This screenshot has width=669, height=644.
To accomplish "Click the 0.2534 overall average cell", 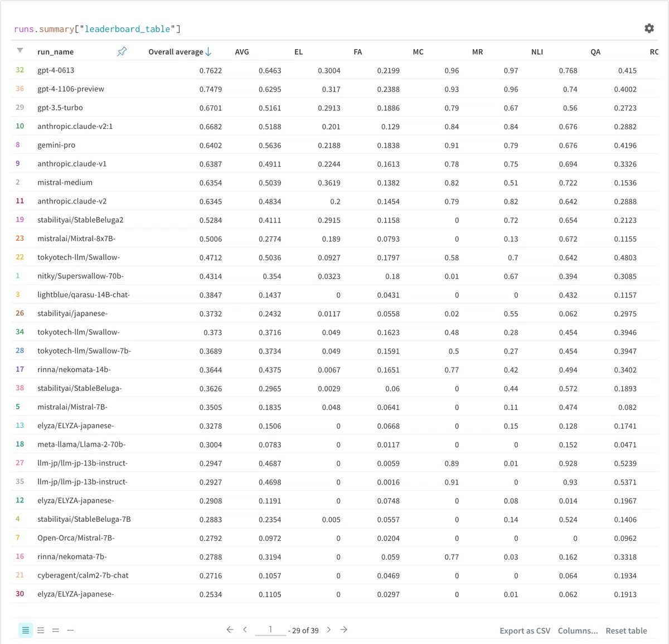I will click(211, 594).
